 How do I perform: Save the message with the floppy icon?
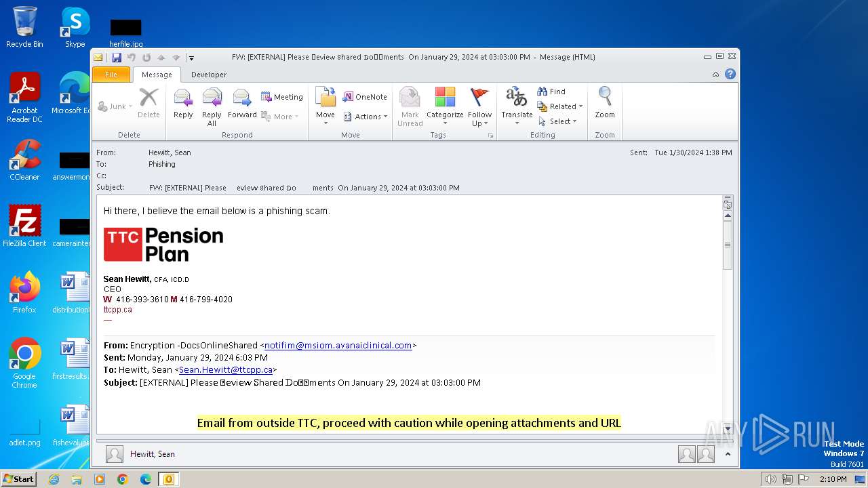click(x=117, y=58)
